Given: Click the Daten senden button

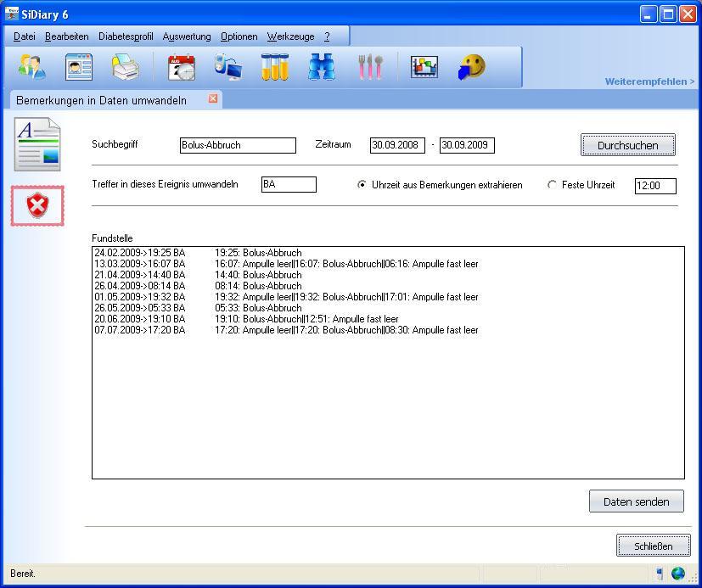Looking at the screenshot, I should pyautogui.click(x=636, y=501).
